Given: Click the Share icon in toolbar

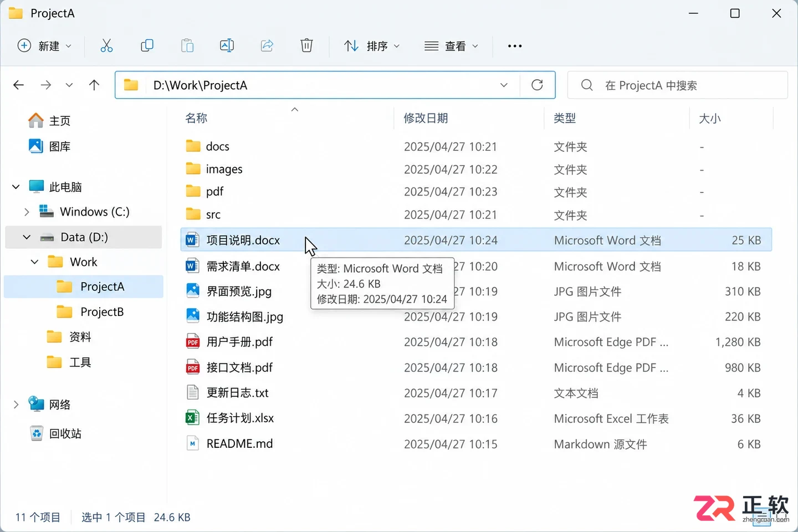Looking at the screenshot, I should point(267,46).
